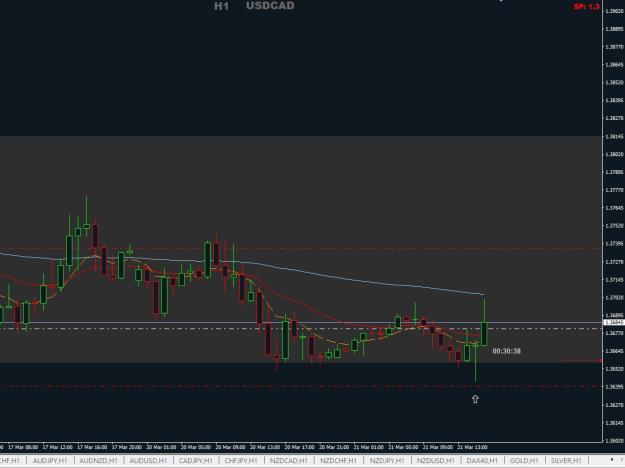Click the 20 Mar 01:00 time axis label
The width and height of the screenshot is (625, 468).
click(x=161, y=447)
